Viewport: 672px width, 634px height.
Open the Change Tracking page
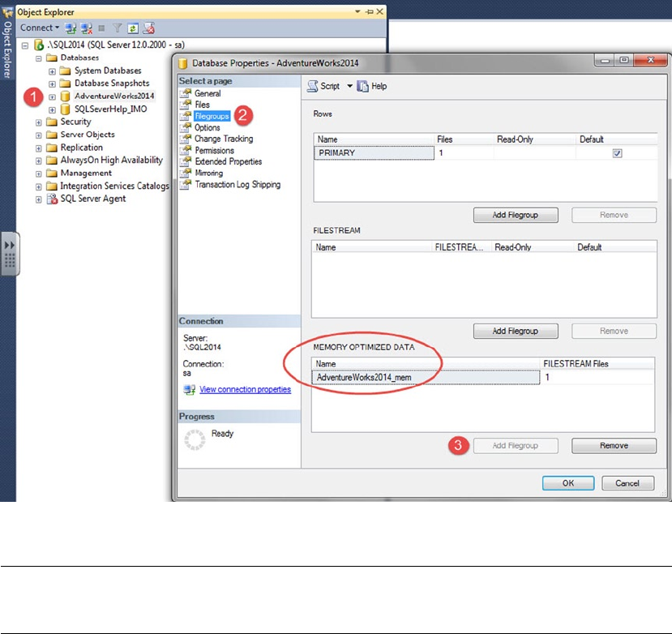click(x=223, y=139)
